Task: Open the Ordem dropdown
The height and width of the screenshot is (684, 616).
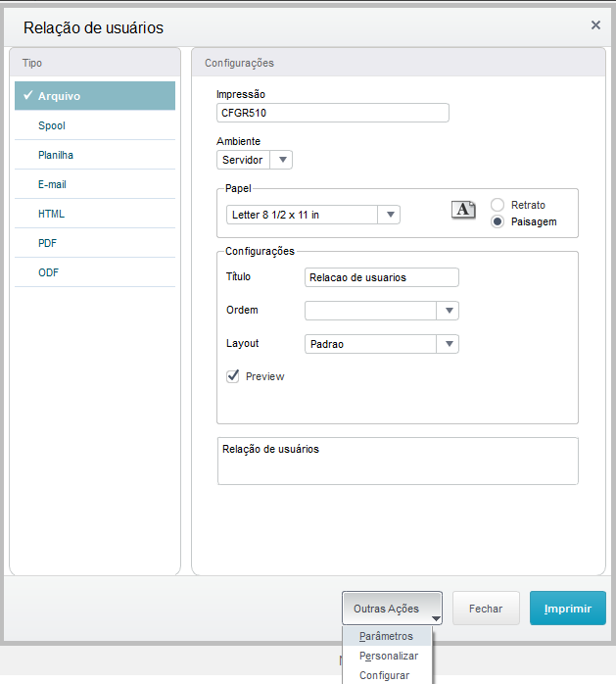Action: [x=382, y=311]
